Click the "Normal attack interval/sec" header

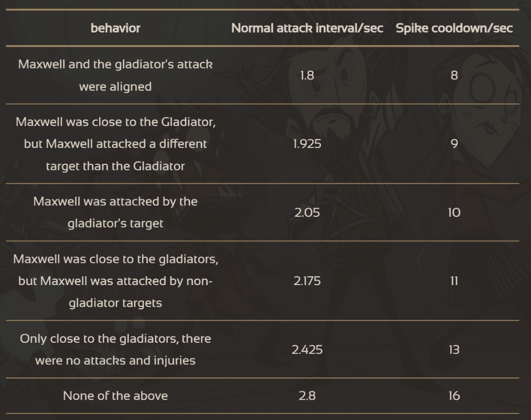(307, 28)
